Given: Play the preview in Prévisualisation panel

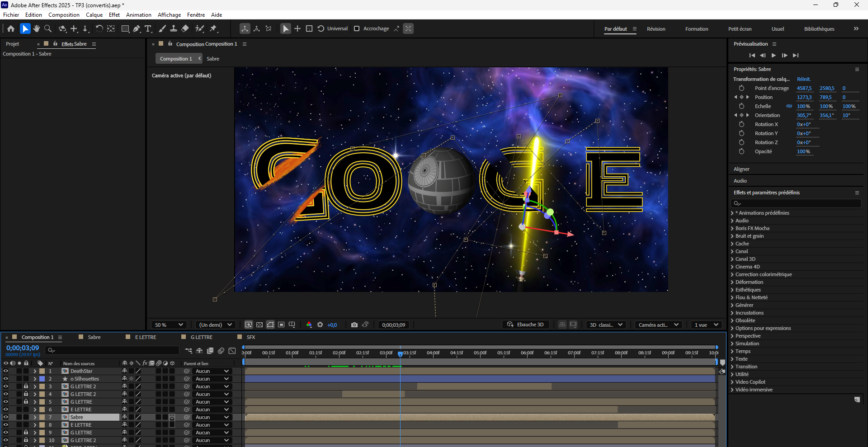Looking at the screenshot, I should coord(774,55).
